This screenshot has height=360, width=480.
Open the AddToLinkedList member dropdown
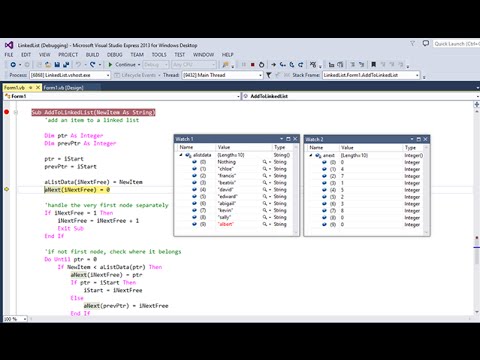(361, 96)
